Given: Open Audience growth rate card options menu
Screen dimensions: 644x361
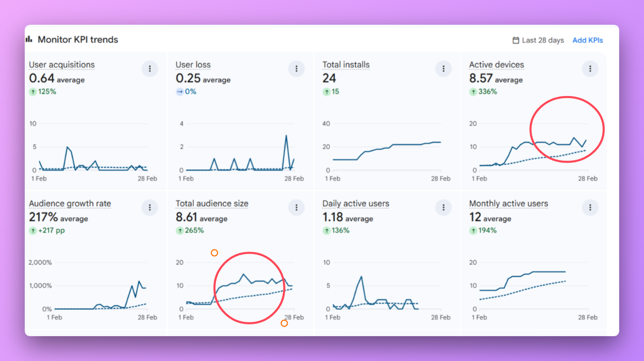Looking at the screenshot, I should tap(150, 207).
